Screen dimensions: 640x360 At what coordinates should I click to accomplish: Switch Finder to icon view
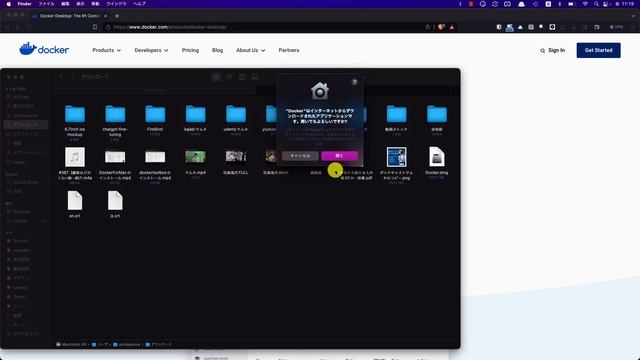point(216,77)
